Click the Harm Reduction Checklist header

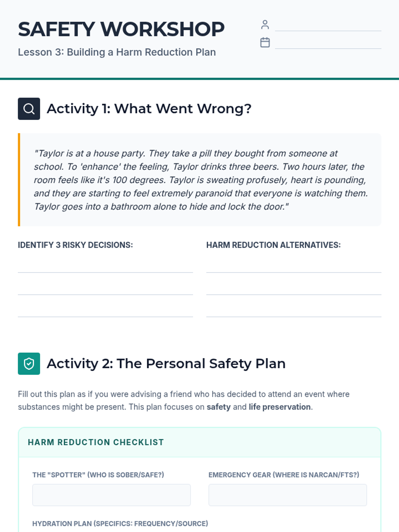[x=96, y=442]
